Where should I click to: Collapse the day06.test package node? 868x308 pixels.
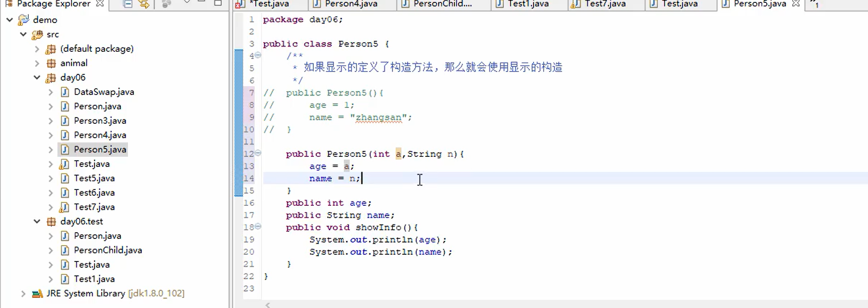click(37, 221)
